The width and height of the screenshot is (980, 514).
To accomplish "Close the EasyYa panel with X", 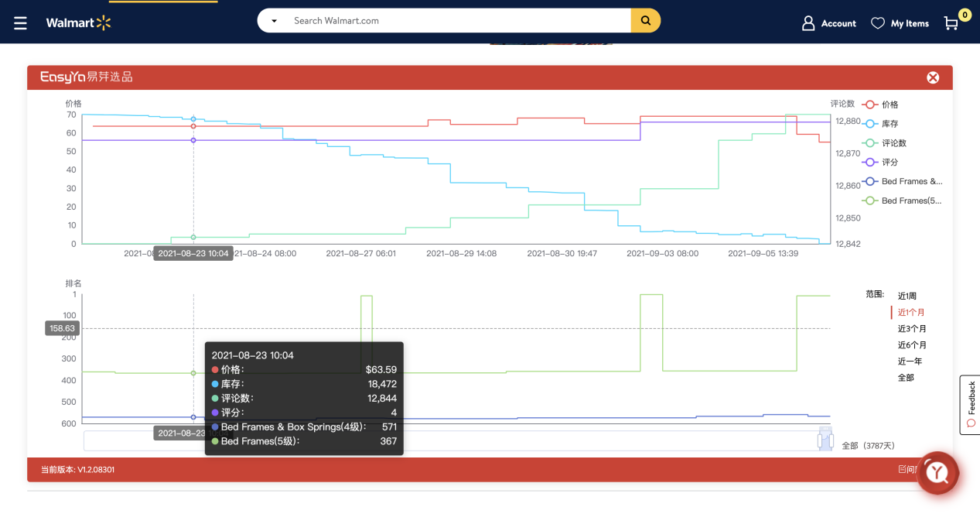I will (933, 77).
